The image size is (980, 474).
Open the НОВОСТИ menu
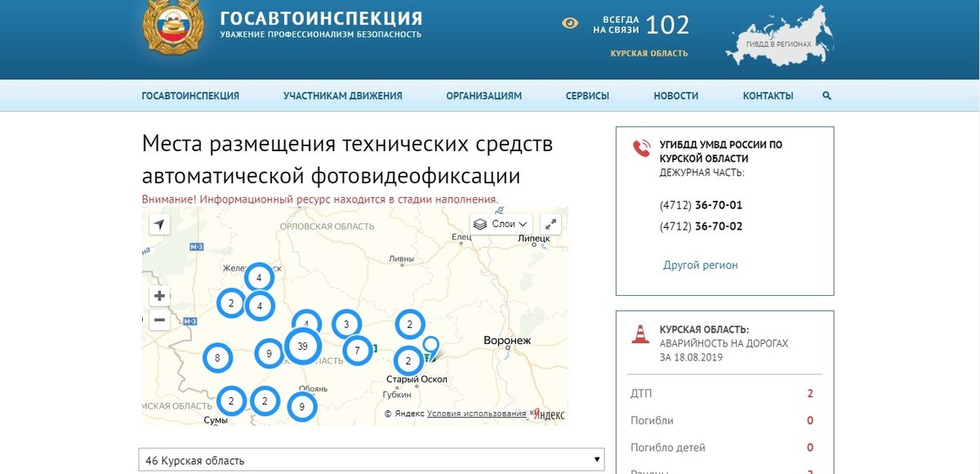tap(675, 96)
